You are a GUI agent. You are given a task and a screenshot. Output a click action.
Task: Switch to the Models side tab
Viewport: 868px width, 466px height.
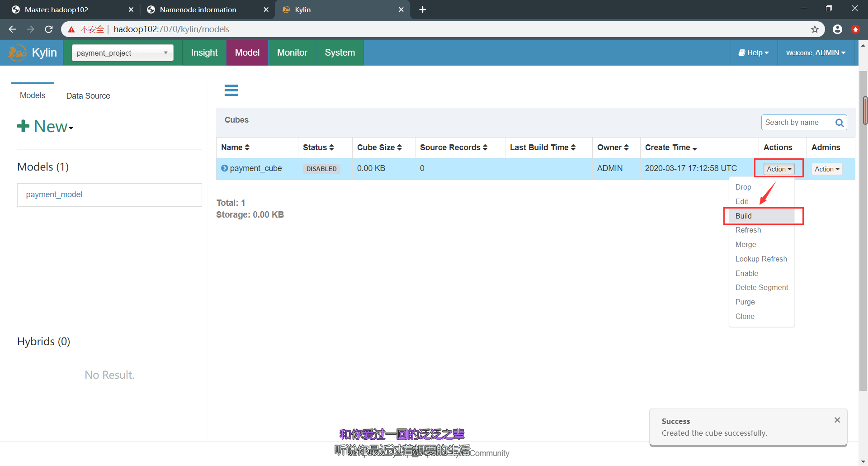pyautogui.click(x=33, y=95)
